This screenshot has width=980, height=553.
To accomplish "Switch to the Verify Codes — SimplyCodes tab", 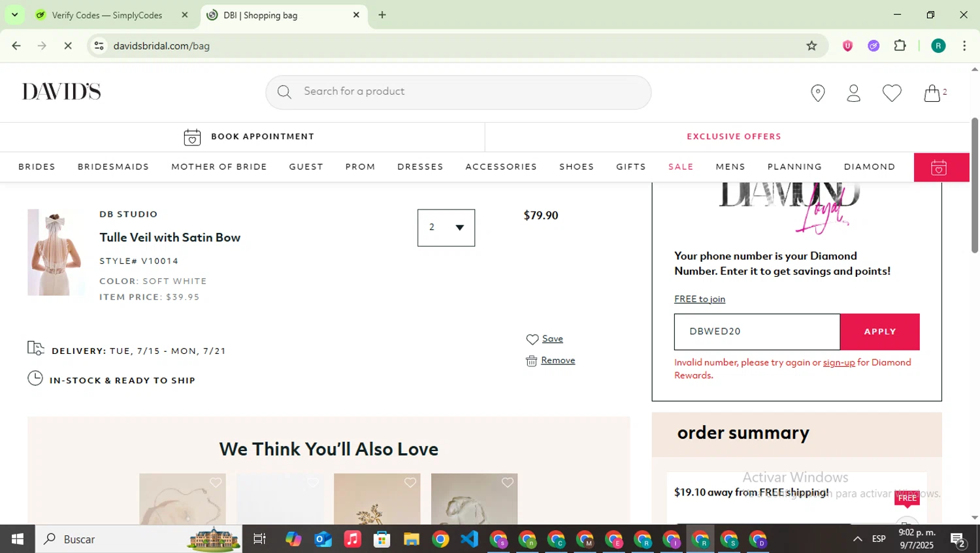I will coord(107,15).
